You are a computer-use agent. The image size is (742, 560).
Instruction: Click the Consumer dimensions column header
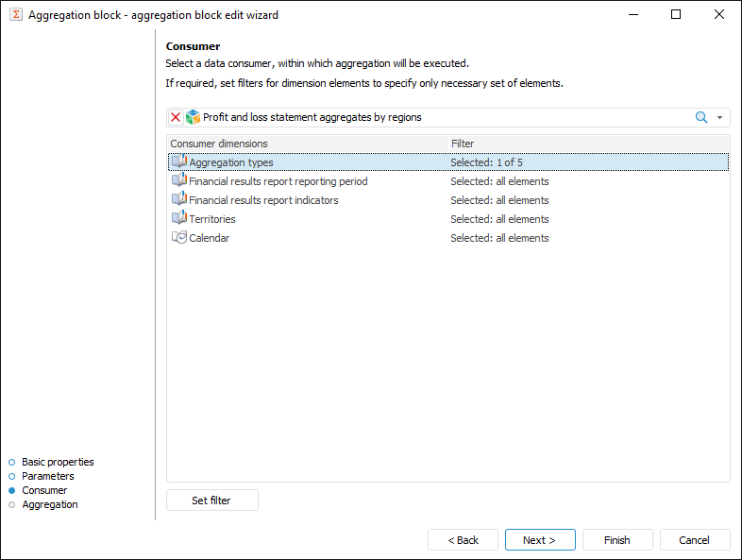tap(219, 144)
